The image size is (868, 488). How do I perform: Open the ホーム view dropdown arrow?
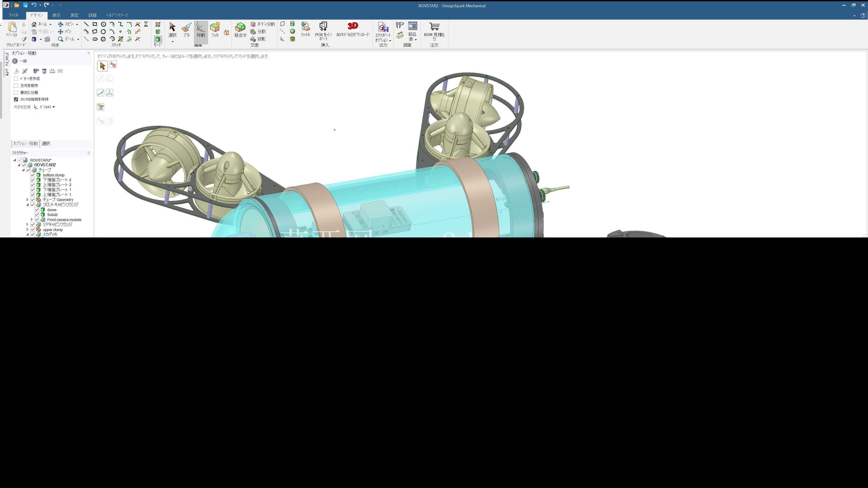point(50,25)
